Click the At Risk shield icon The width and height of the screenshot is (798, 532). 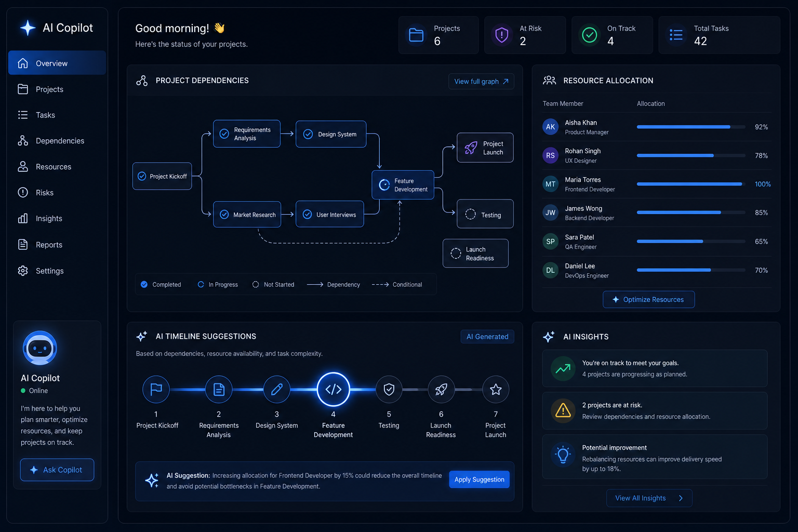coord(502,35)
